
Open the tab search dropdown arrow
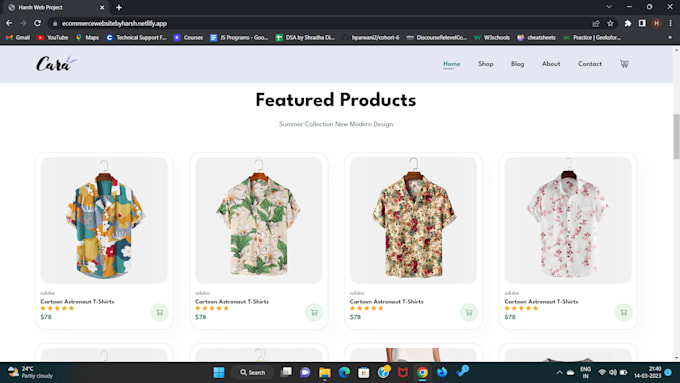point(609,7)
